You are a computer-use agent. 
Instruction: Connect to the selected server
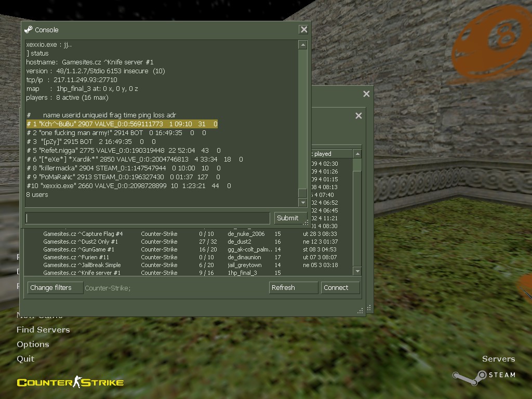[x=340, y=288]
